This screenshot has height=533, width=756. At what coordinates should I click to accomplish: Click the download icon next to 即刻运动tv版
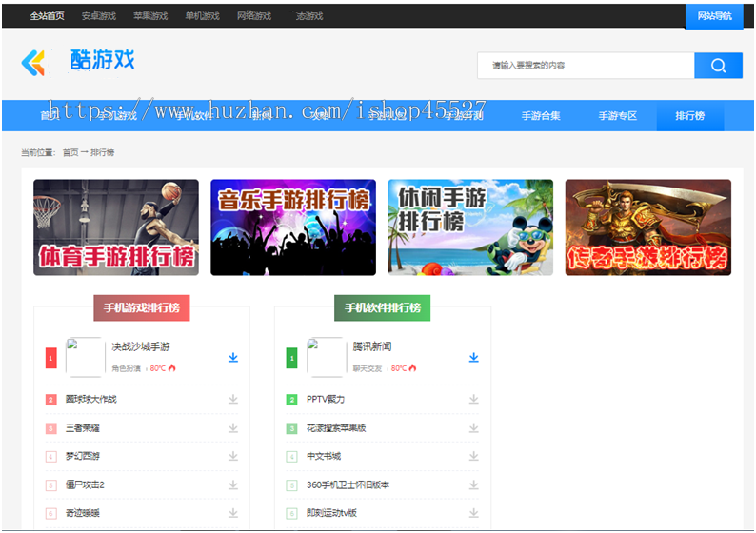[474, 513]
